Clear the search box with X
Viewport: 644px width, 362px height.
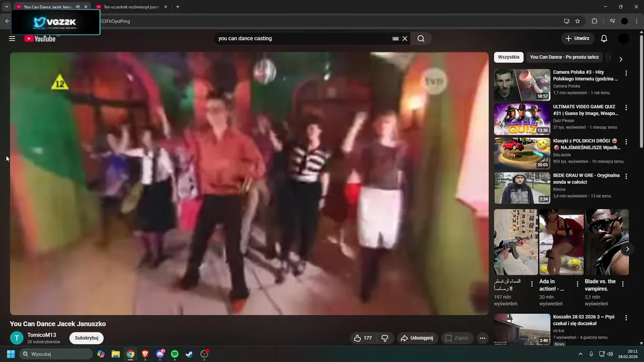pyautogui.click(x=405, y=39)
